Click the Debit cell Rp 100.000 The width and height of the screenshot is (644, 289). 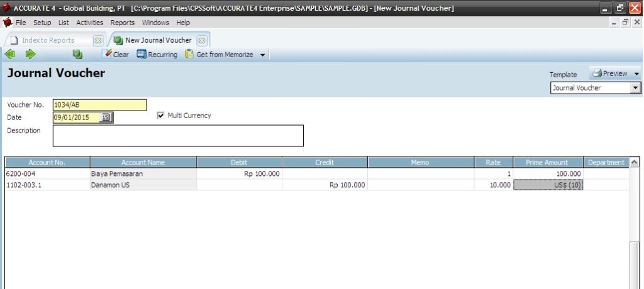(x=240, y=173)
